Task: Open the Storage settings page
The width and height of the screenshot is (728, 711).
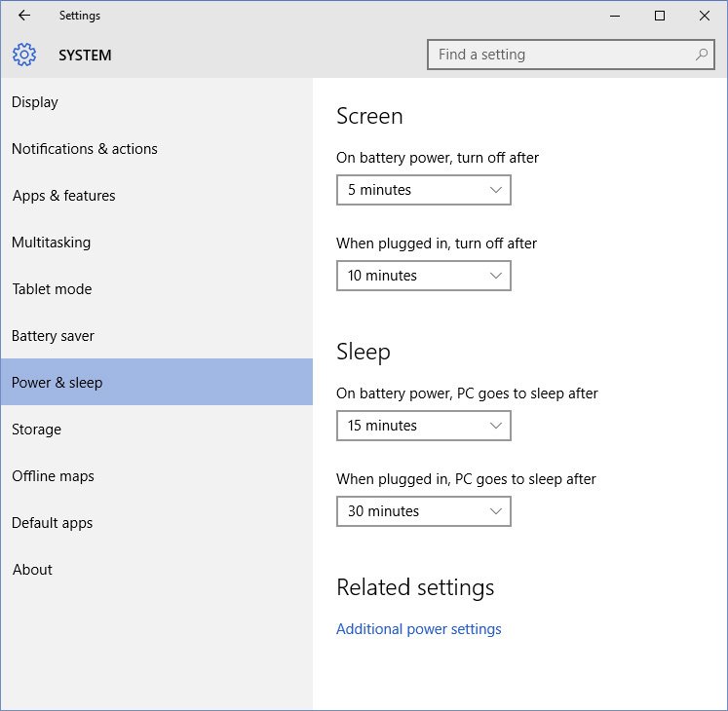Action: coord(36,430)
